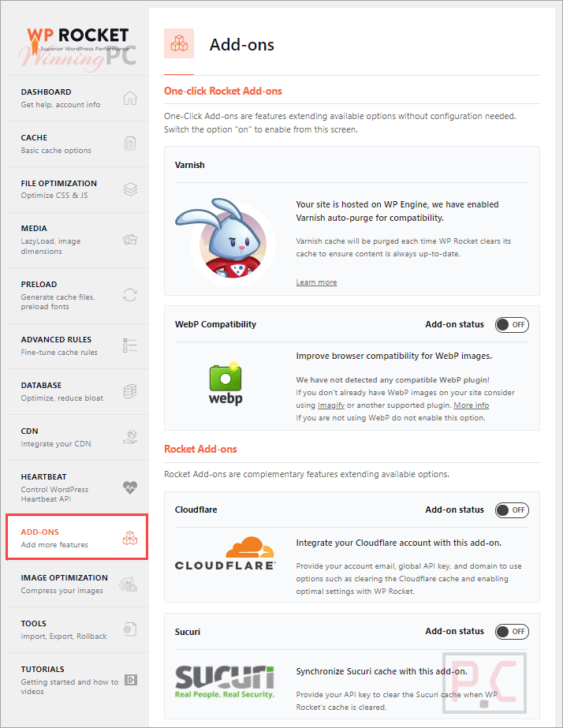Click the WebP More info link

point(471,405)
